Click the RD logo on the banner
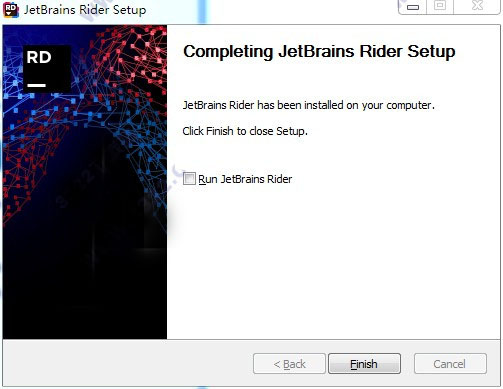Image resolution: width=503 pixels, height=389 pixels. (47, 69)
